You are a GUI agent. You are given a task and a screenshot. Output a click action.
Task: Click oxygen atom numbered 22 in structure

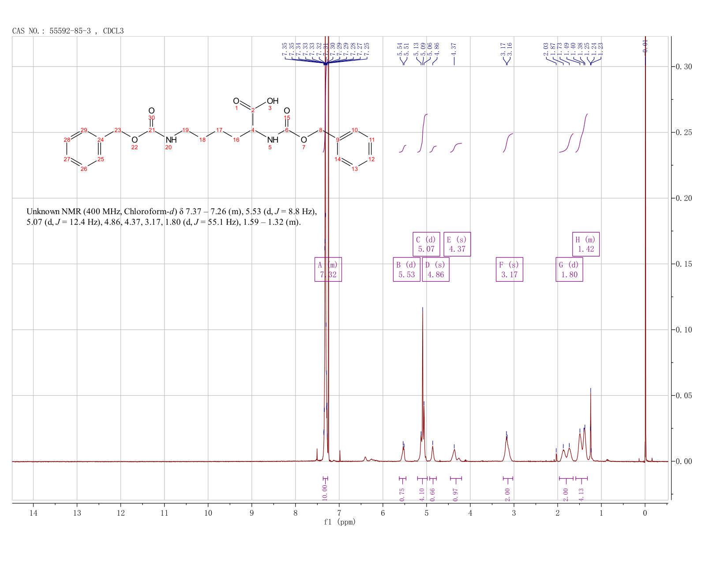click(x=135, y=140)
